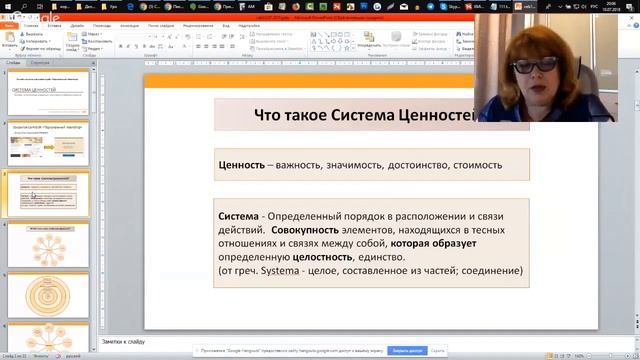Open the Анимация ribbon tab
Viewport: 640px width, 360px height.
(x=129, y=26)
